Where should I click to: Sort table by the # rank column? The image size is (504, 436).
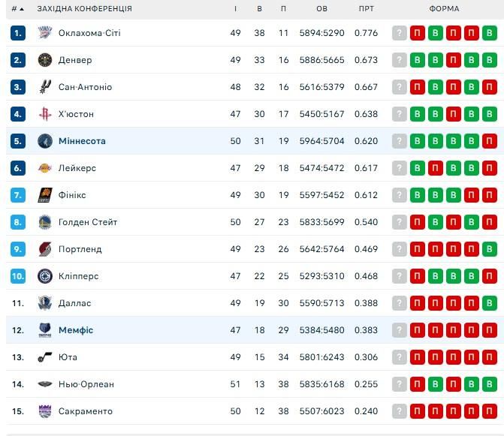click(17, 9)
